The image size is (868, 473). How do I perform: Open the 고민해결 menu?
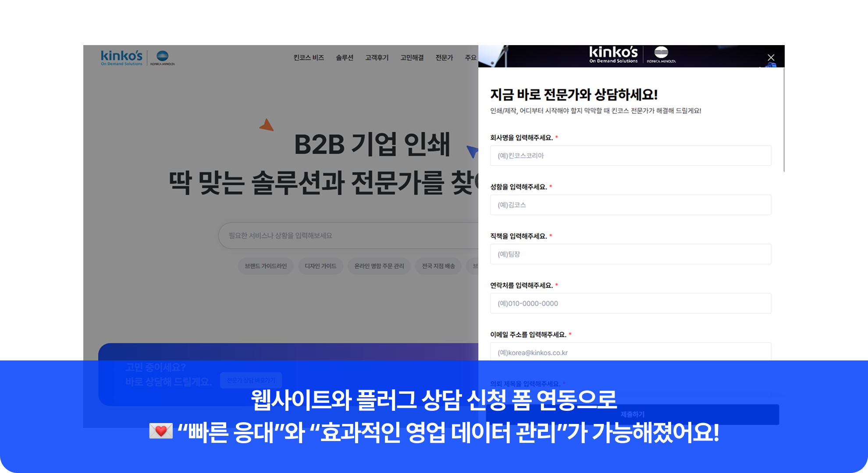tap(412, 58)
